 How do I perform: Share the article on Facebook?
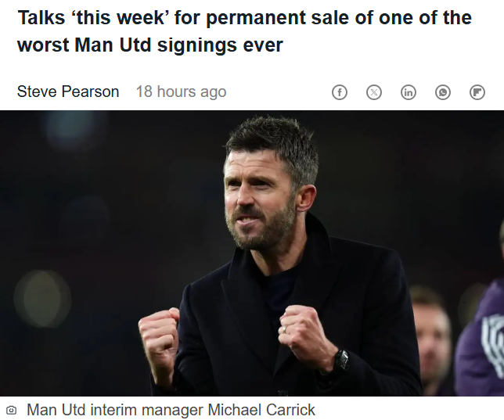tap(340, 92)
